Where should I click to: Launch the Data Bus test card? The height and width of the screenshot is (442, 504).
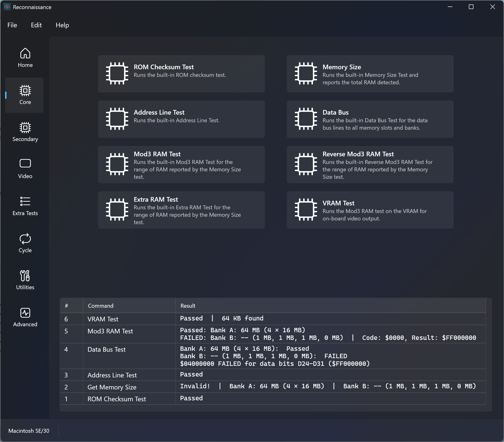click(370, 119)
